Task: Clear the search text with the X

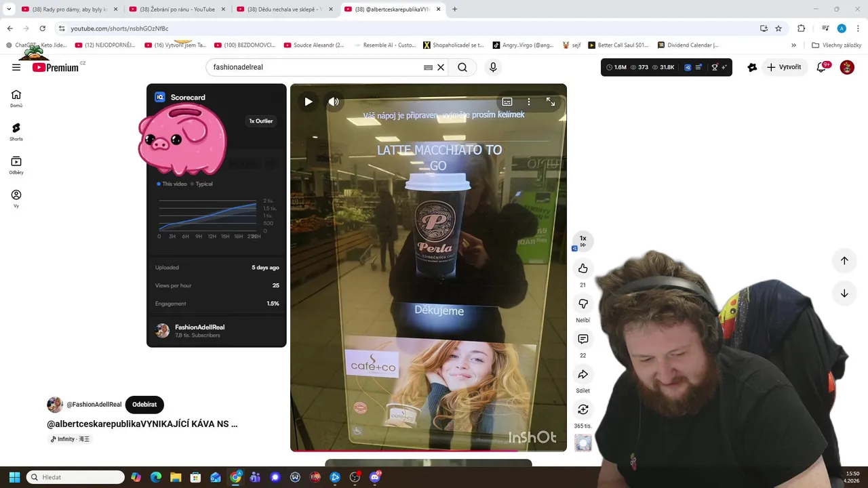Action: pos(441,67)
